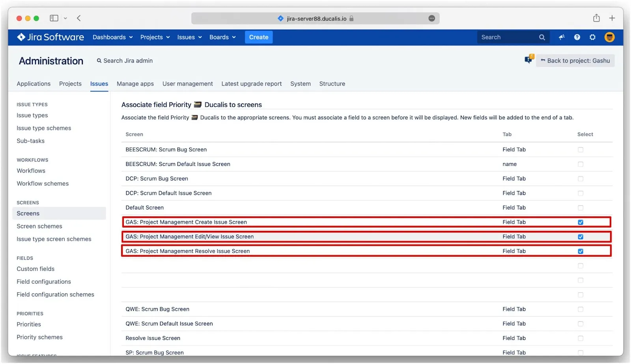
Task: Uncheck GAS Resolve Issue Screen checkbox
Action: coord(581,251)
